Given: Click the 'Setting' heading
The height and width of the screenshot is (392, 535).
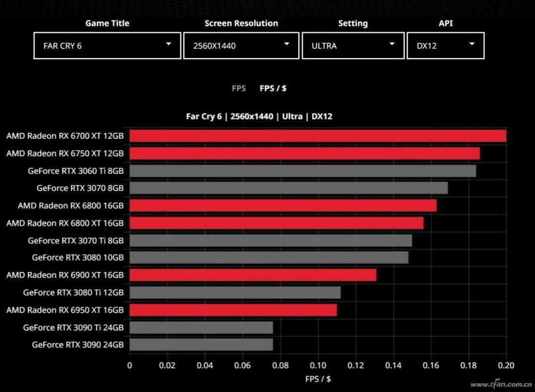Looking at the screenshot, I should [353, 23].
